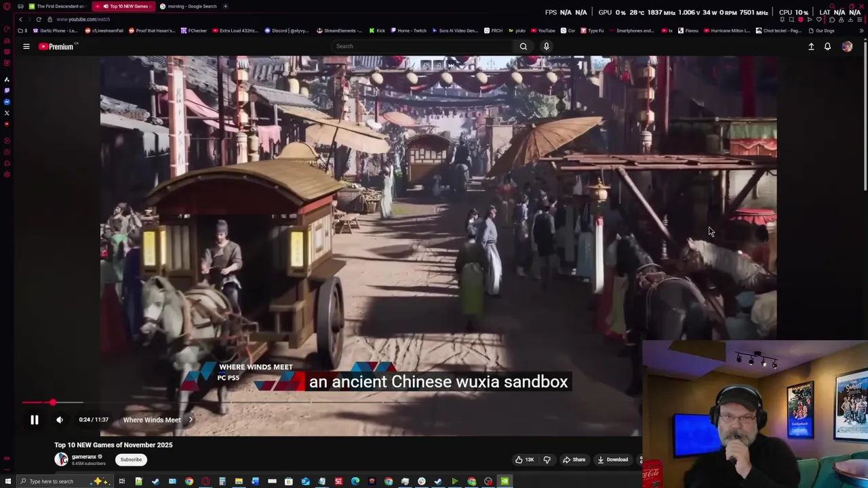868x488 pixels.
Task: Download the video
Action: 612,460
